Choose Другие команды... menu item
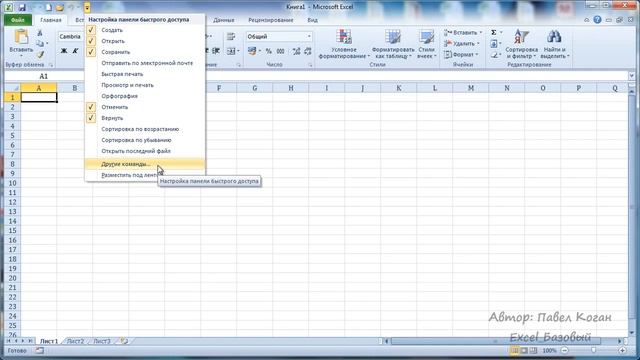The image size is (640, 360). click(144, 164)
